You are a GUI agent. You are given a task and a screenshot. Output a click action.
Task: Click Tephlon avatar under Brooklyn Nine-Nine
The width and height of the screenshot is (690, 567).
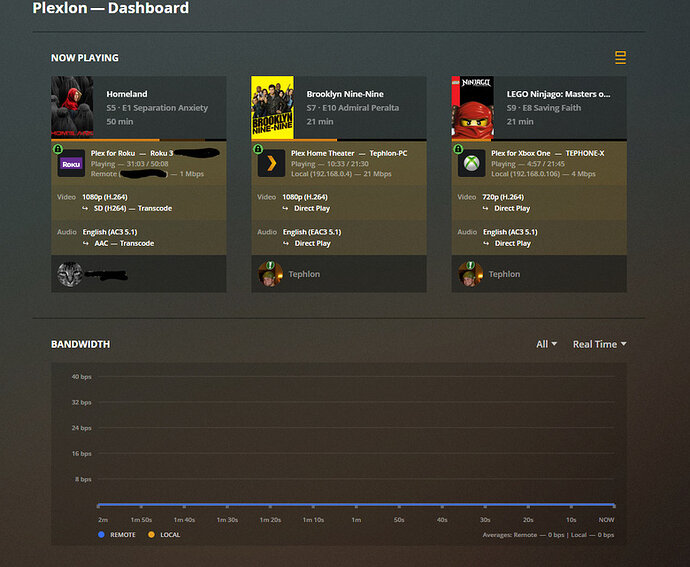270,274
